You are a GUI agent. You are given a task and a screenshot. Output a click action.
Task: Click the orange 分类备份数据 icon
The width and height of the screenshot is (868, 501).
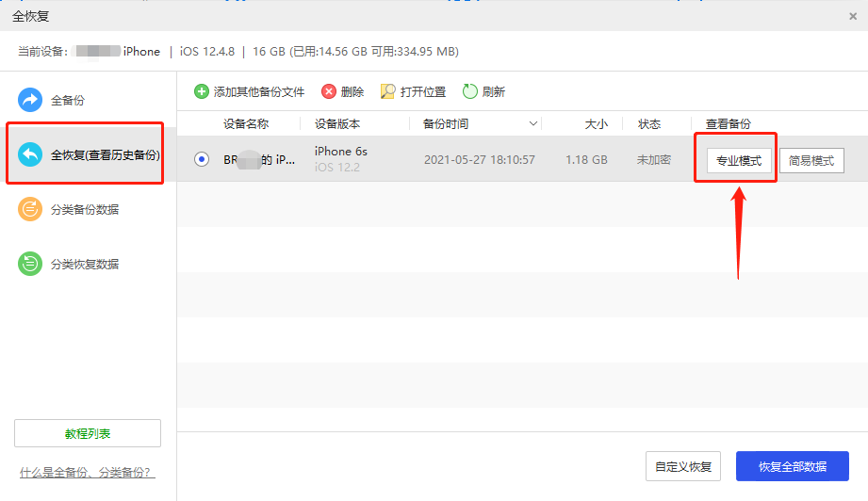click(30, 210)
